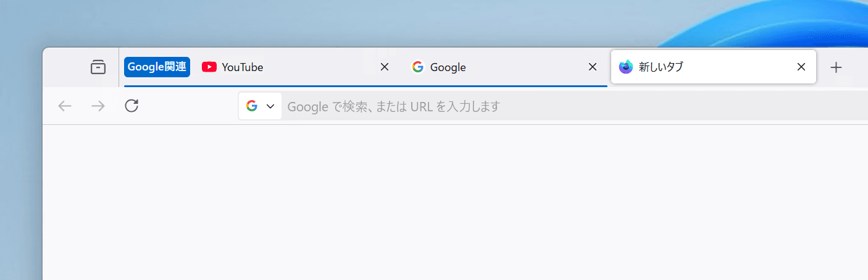Collapse the Google関連 tab group label

coord(157,67)
